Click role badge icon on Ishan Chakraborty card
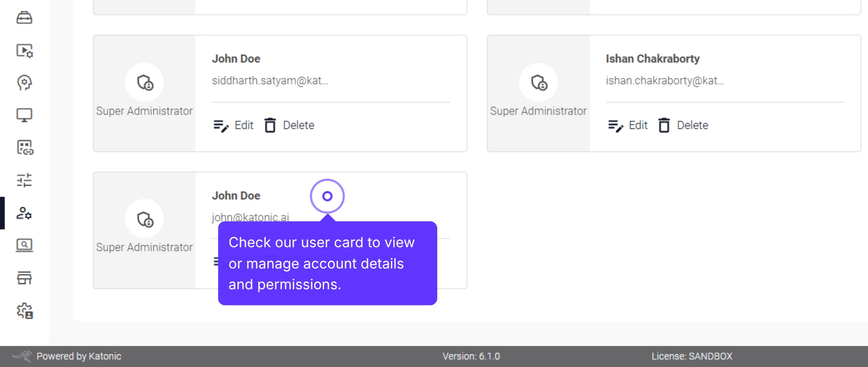 coord(538,82)
